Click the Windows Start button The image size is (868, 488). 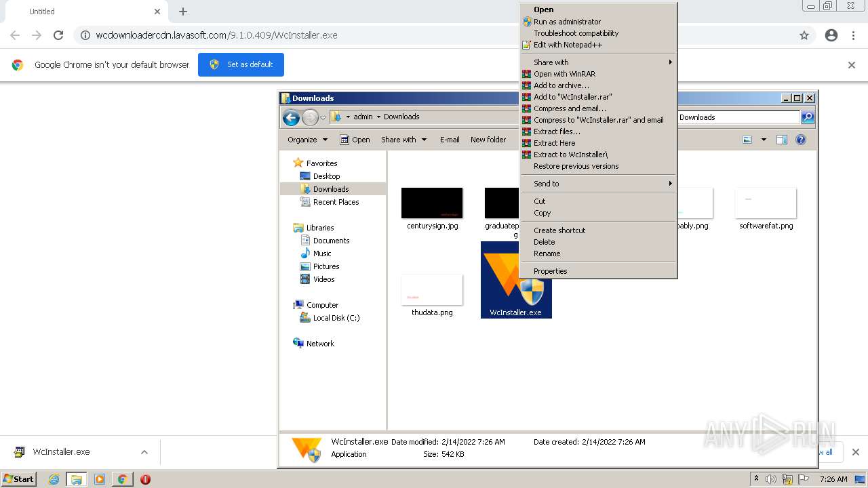19,479
